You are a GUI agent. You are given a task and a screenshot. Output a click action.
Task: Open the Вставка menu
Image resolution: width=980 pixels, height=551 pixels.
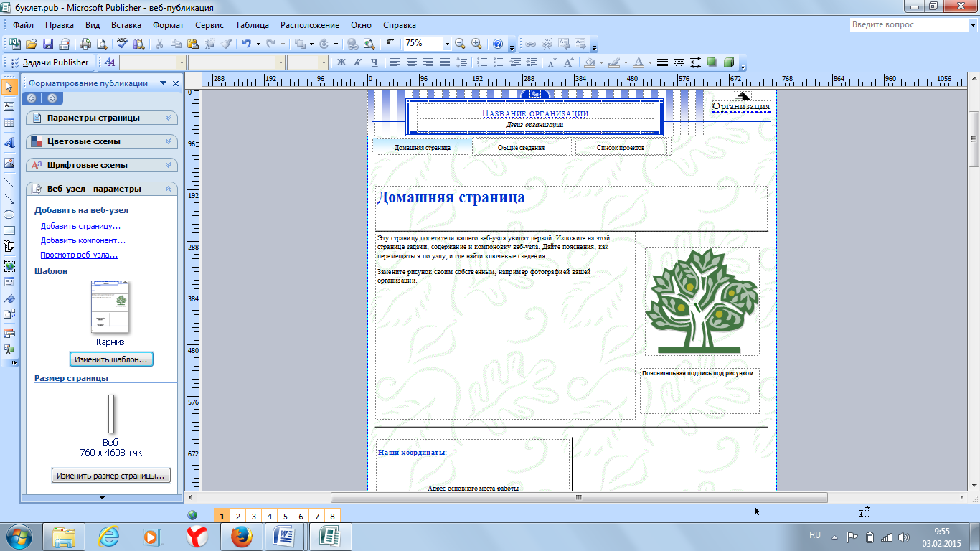tap(126, 25)
